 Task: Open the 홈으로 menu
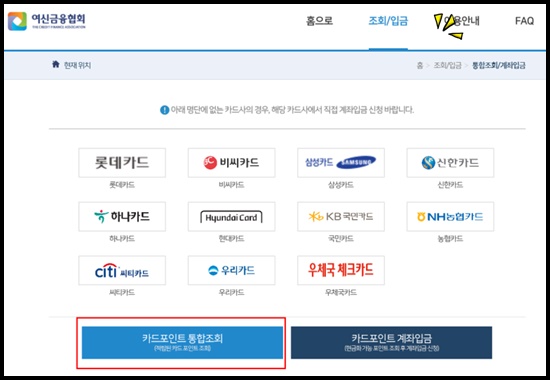(x=319, y=21)
